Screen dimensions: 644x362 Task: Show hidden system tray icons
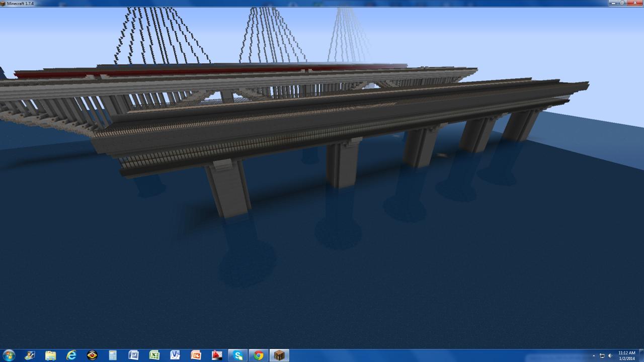[594, 355]
